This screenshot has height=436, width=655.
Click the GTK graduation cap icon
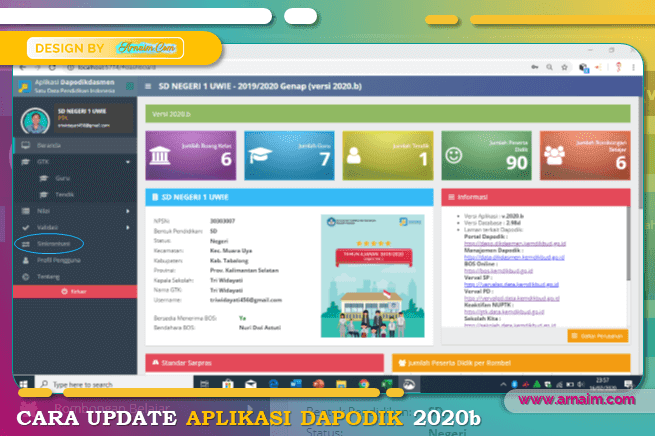[25, 162]
